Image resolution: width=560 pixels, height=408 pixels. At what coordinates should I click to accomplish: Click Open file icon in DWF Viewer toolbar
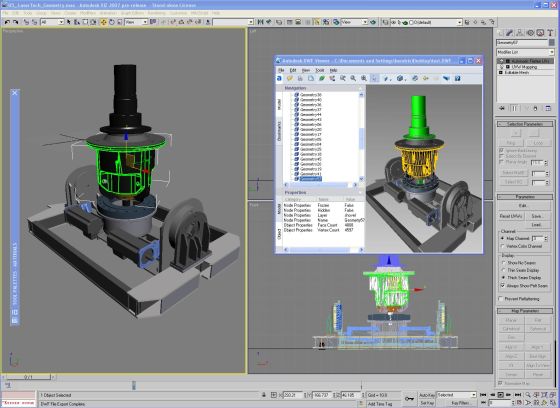click(x=290, y=78)
